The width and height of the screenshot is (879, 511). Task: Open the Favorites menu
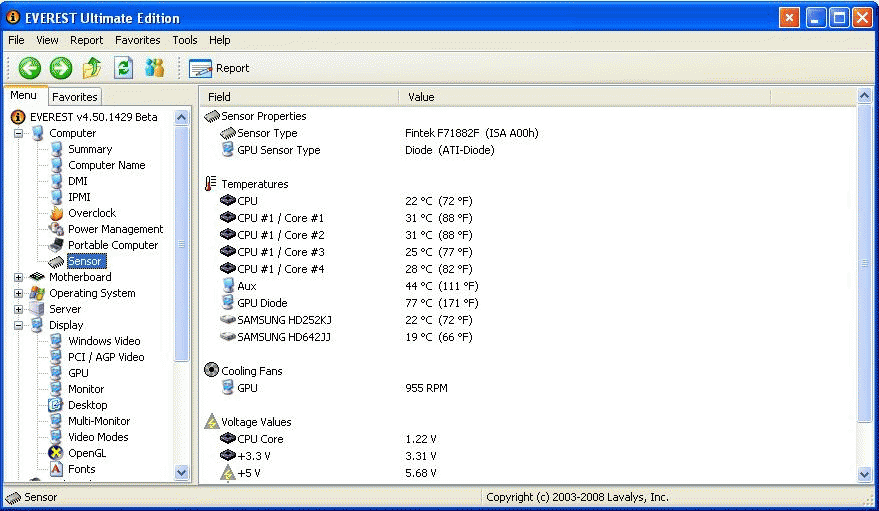point(137,40)
